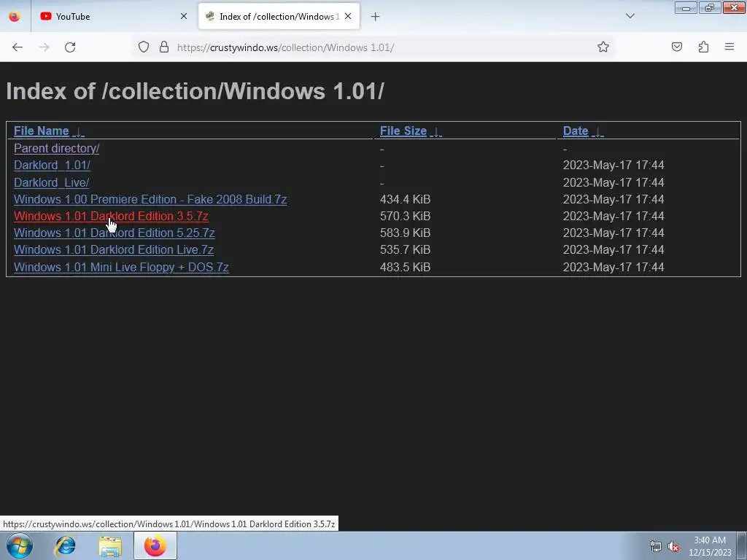Click the forward navigation arrow

[44, 47]
